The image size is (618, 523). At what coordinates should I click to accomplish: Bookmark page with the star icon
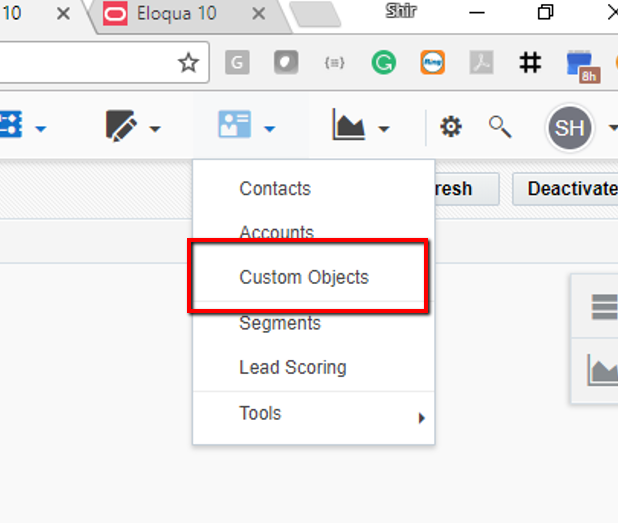(188, 63)
